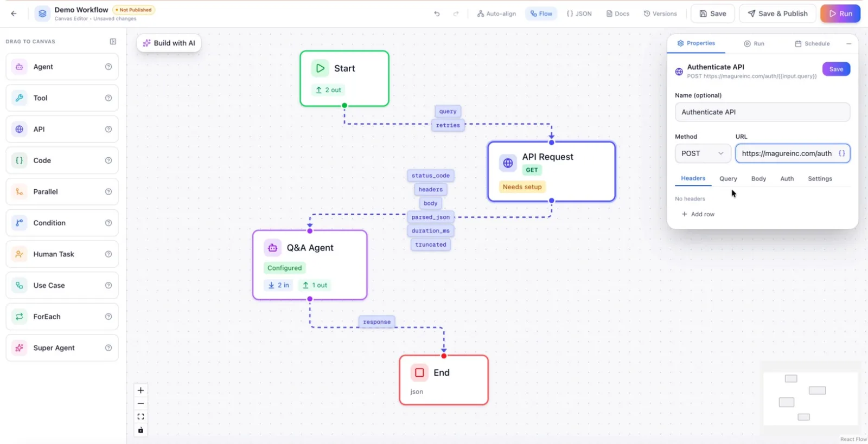Screen dimensions: 868x444
Task: Open help info for the ForEach item
Action: pos(108,317)
